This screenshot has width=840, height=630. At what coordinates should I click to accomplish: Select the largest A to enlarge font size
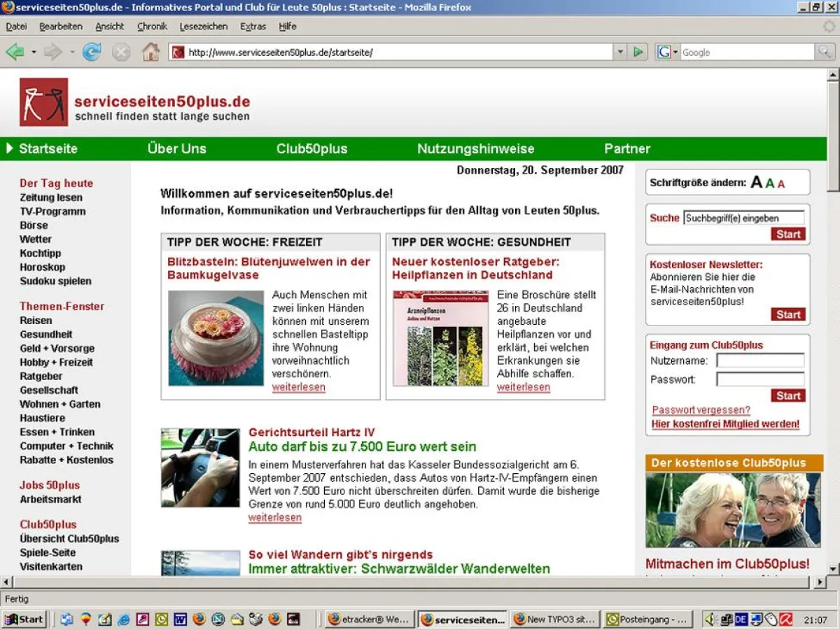[757, 181]
